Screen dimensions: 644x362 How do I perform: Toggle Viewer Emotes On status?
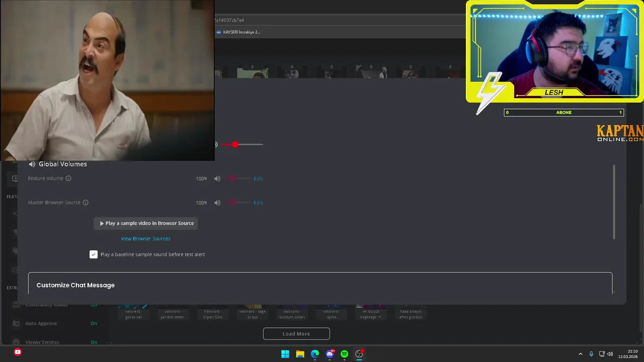point(94,342)
